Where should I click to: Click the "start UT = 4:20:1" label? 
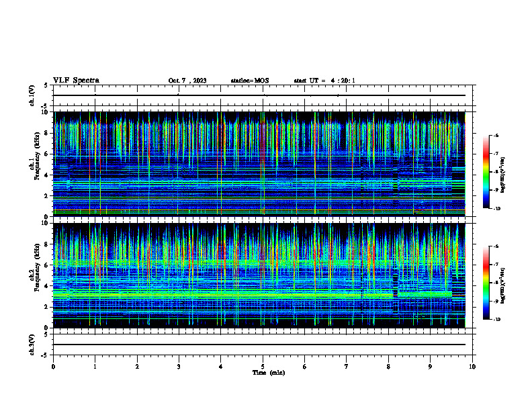[x=324, y=81]
